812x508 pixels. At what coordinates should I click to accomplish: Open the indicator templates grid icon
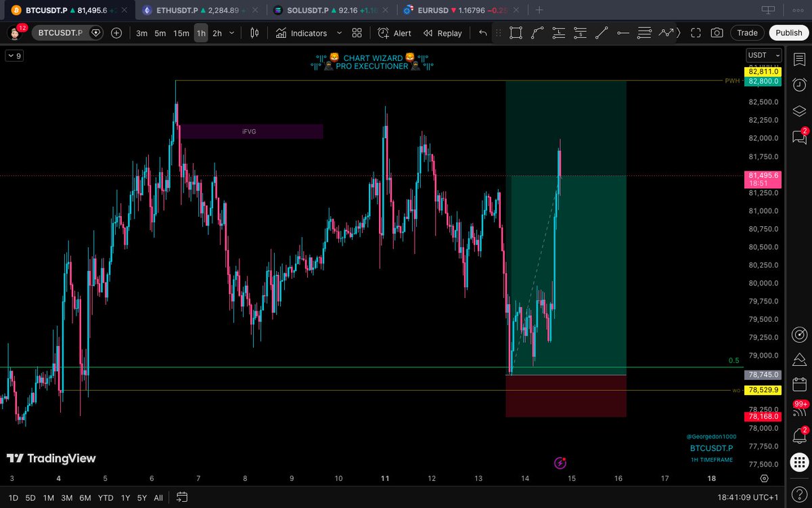[357, 33]
